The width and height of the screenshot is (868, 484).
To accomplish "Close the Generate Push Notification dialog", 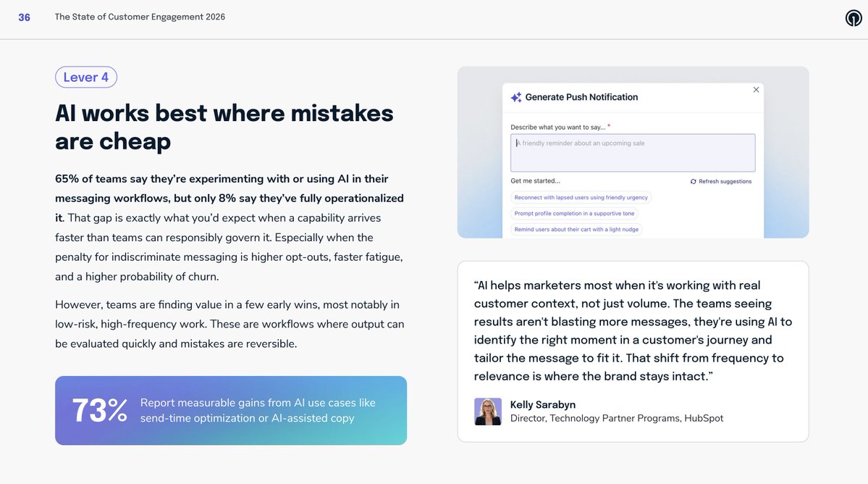I will click(x=756, y=90).
